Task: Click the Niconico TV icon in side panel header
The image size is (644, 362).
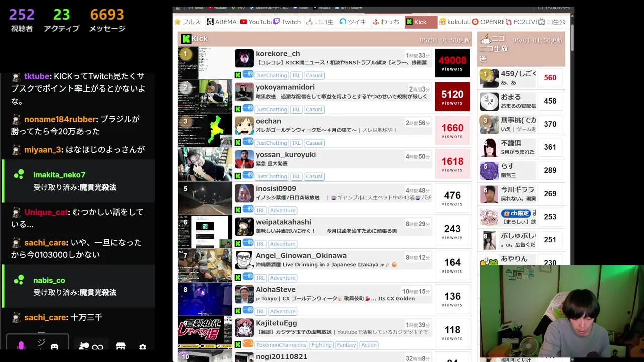Action: [x=486, y=39]
